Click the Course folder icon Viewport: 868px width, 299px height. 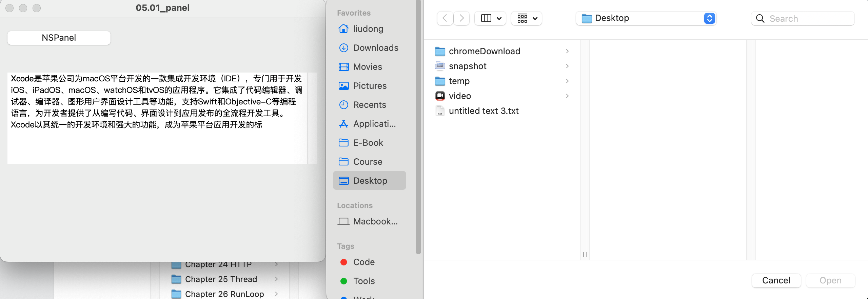pyautogui.click(x=343, y=162)
